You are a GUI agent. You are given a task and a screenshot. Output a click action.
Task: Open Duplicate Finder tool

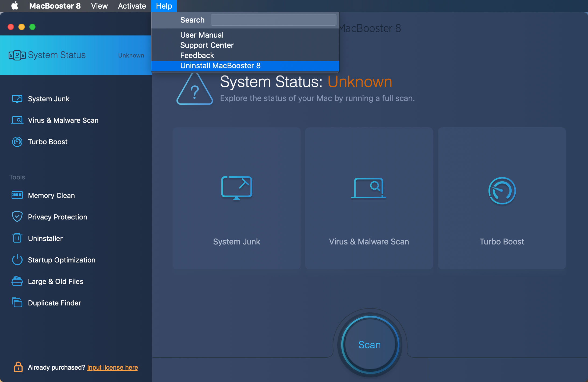54,303
